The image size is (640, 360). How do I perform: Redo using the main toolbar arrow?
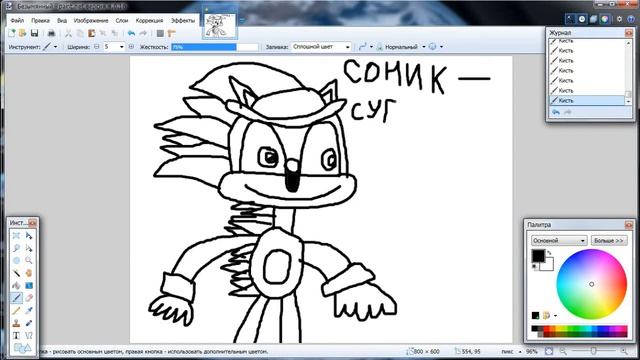point(143,33)
